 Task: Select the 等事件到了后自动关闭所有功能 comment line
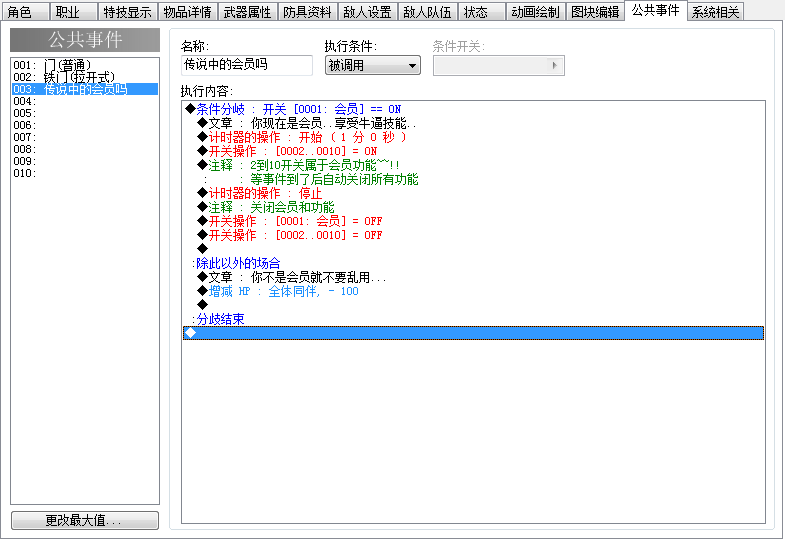473,179
